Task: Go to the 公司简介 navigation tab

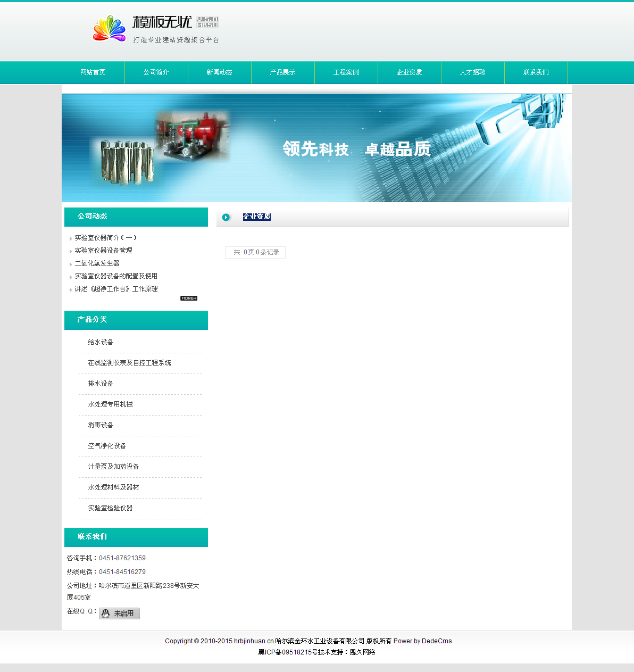Action: [x=156, y=72]
